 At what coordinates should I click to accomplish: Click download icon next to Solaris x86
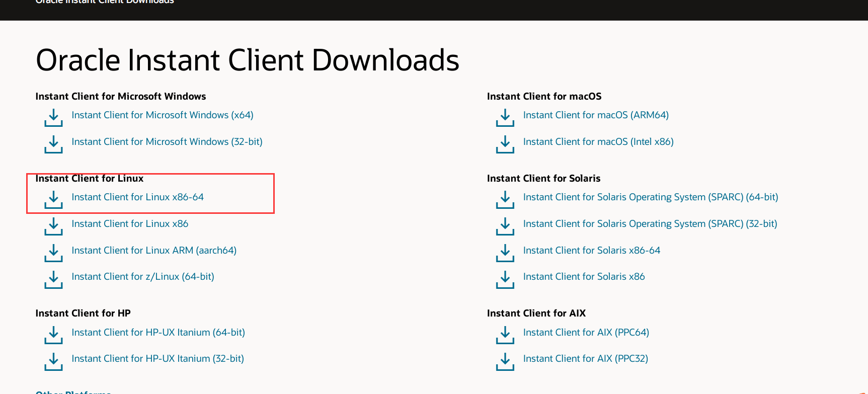click(505, 279)
